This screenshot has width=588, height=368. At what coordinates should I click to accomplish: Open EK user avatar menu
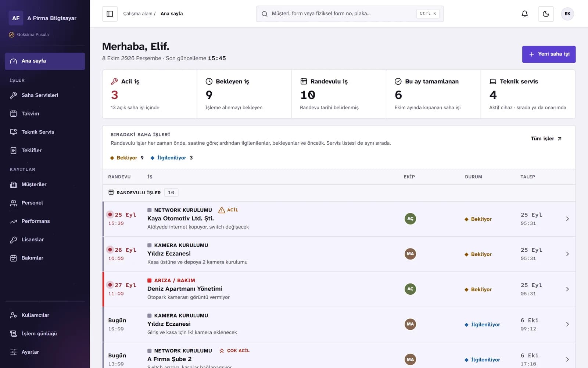[x=567, y=14]
